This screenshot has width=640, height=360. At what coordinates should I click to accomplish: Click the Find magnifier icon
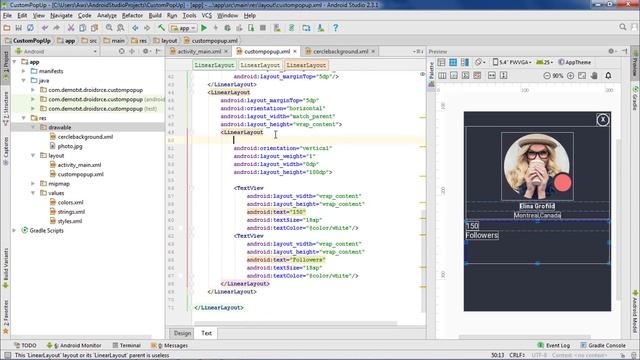point(109,28)
